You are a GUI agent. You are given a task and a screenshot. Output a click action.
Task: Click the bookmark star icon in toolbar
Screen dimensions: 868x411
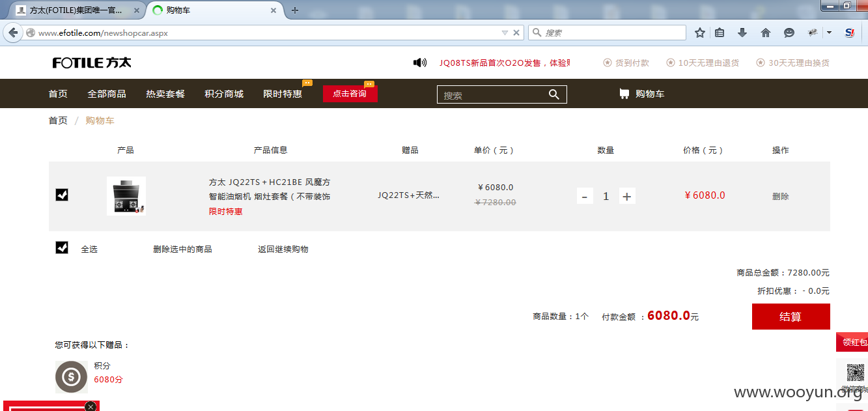tap(700, 33)
